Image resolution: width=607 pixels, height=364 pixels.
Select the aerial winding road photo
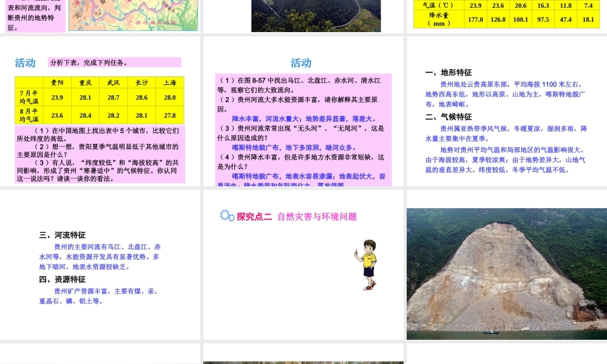316,16
